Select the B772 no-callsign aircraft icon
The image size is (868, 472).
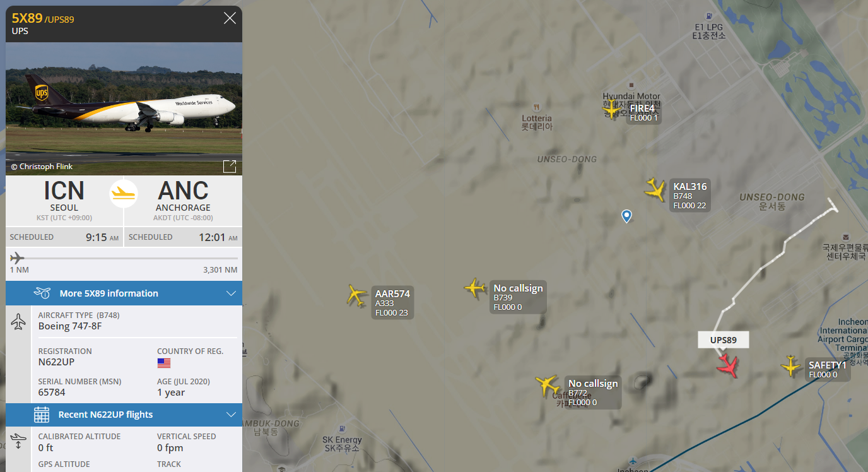pyautogui.click(x=547, y=385)
